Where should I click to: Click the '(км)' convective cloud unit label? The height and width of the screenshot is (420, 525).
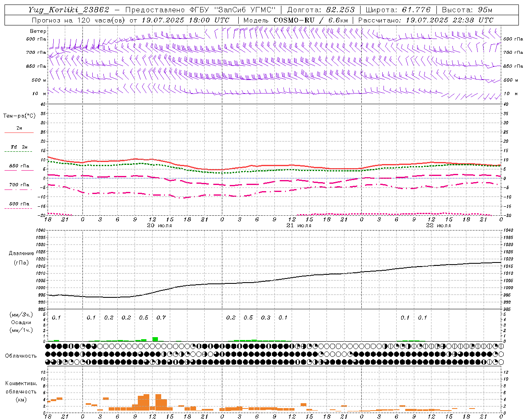[21, 399]
